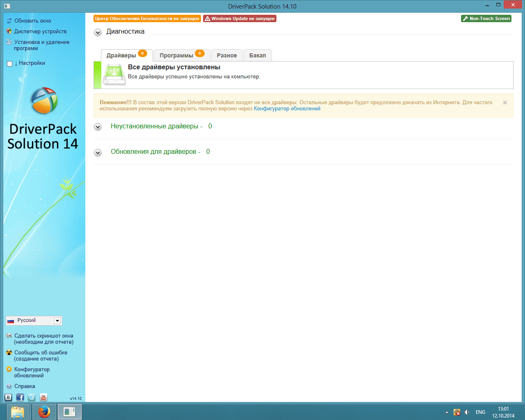The width and height of the screenshot is (525, 420).
Task: Click Обновить окно link
Action: [33, 21]
